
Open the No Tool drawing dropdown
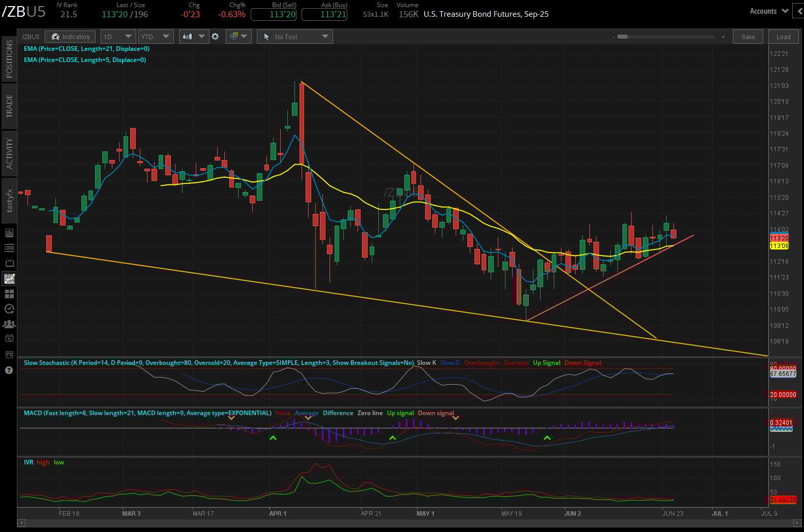(295, 37)
